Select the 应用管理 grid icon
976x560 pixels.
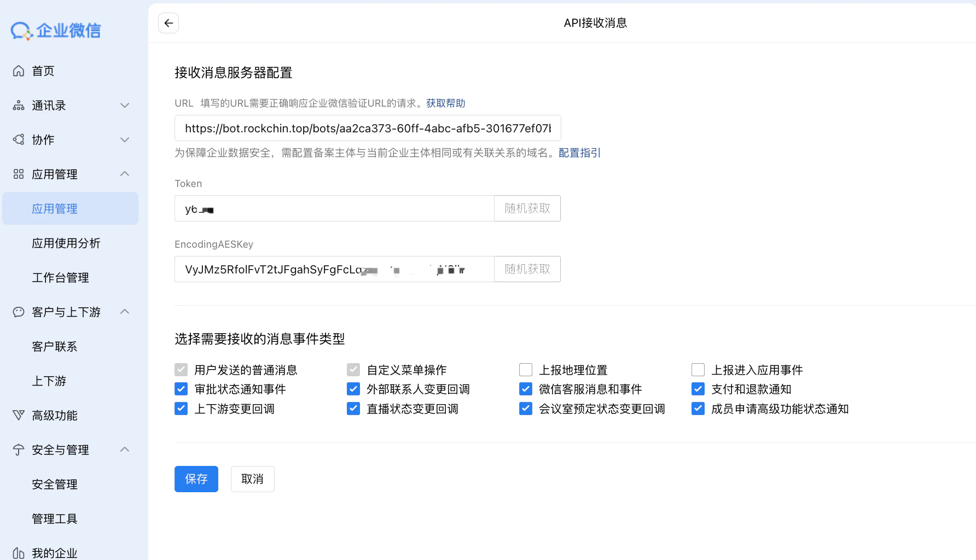(x=18, y=174)
